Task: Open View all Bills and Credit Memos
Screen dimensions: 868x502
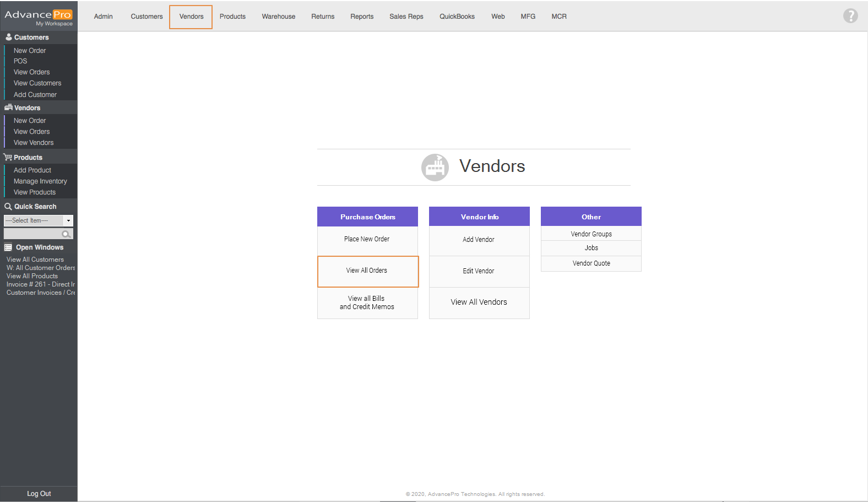Action: pos(367,303)
